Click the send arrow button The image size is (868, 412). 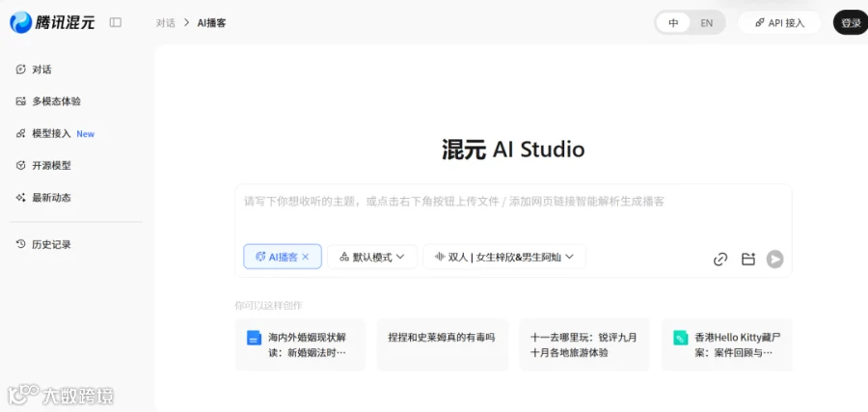pos(775,259)
